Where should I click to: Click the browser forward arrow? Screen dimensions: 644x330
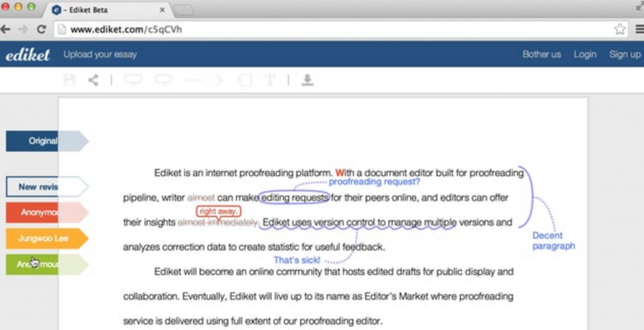click(x=23, y=29)
